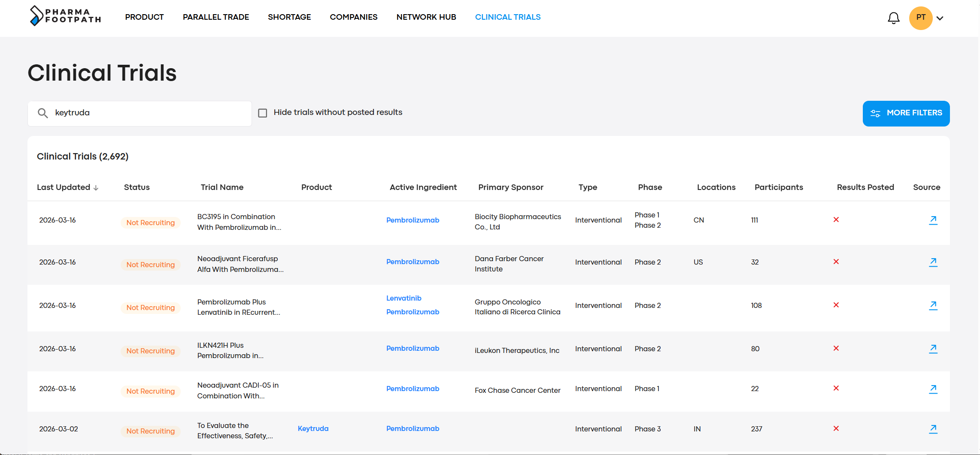Open source link for Dana Farber trial
Viewport: 980px width, 455px height.
point(933,262)
